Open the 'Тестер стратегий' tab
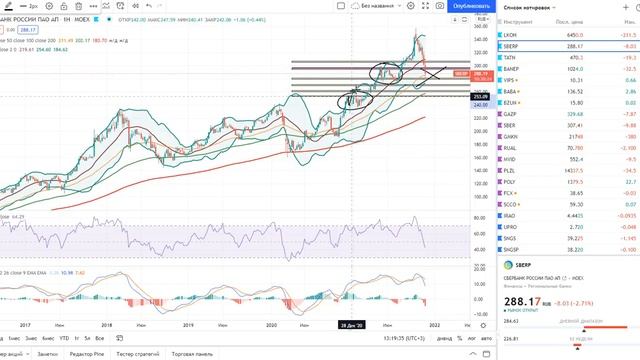This screenshot has width=640, height=360. (x=138, y=354)
